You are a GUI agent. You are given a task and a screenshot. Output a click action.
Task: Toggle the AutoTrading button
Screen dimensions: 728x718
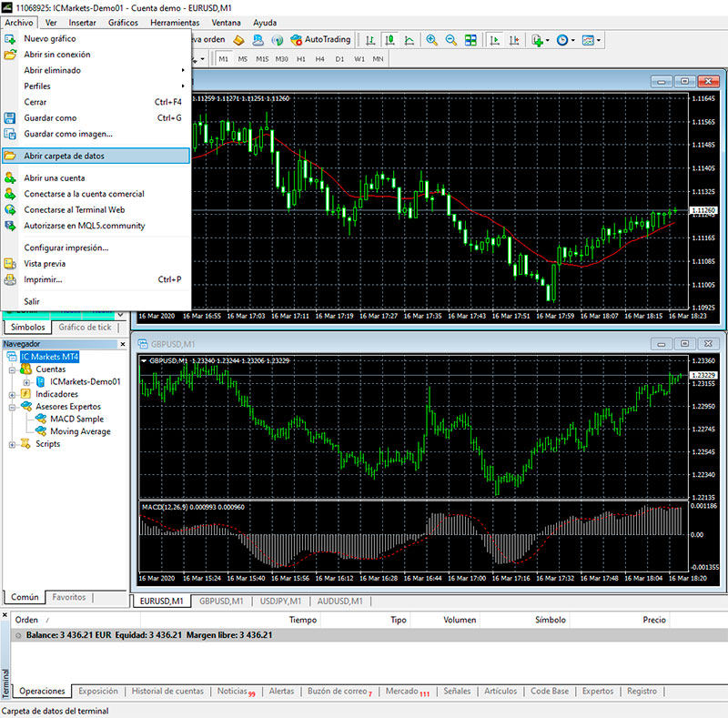coord(319,40)
